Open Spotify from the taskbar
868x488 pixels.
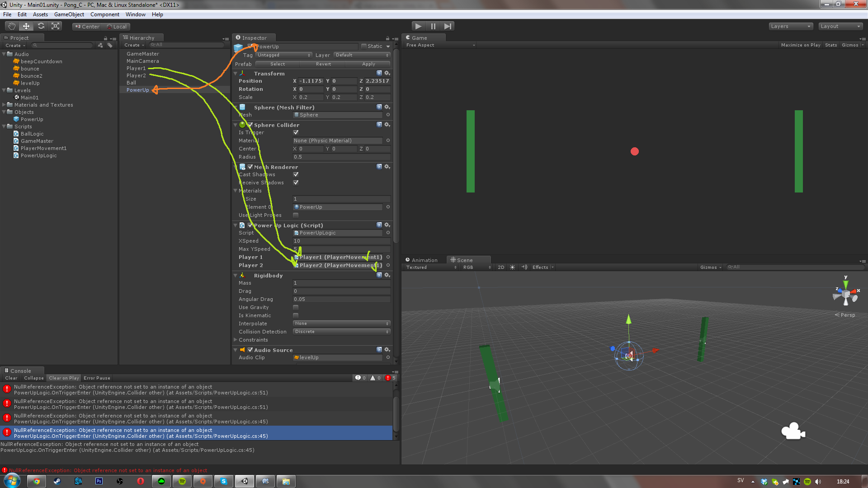(182, 481)
